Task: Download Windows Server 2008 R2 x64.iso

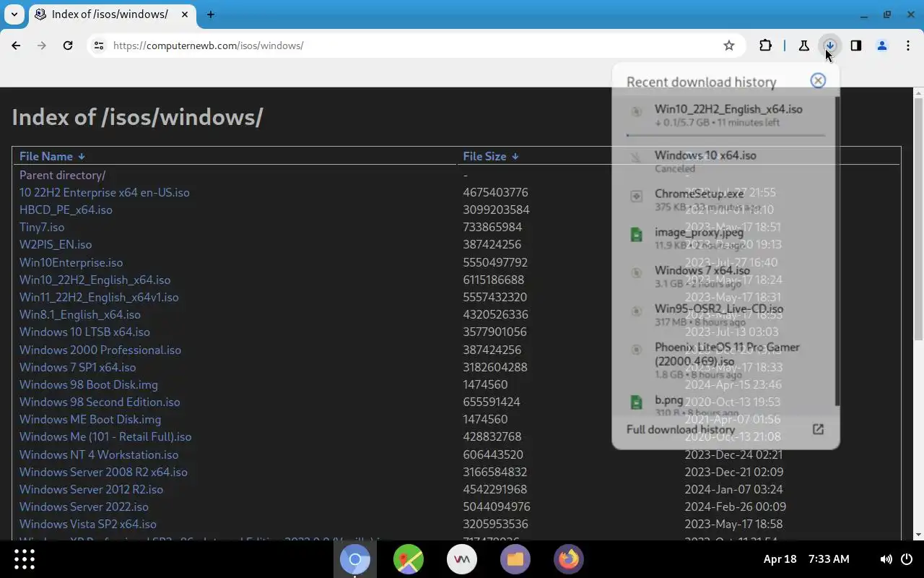Action: (103, 472)
